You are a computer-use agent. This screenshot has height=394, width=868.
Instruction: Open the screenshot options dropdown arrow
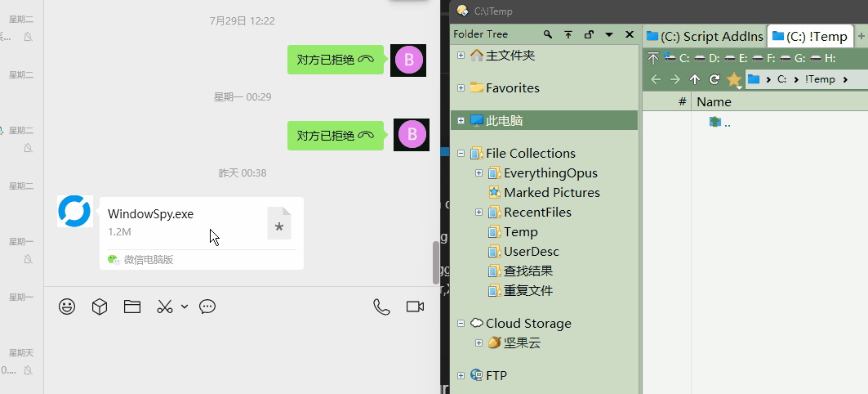(185, 307)
